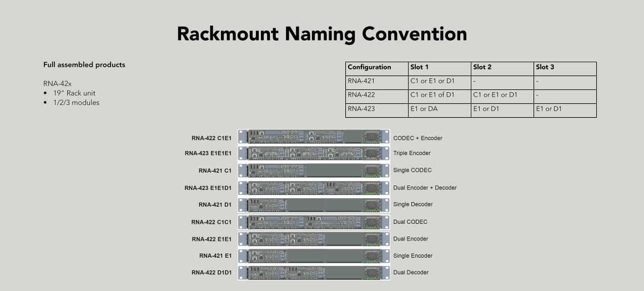Select the '1/2/3 modules' bullet item
The height and width of the screenshot is (291, 644).
click(x=76, y=103)
